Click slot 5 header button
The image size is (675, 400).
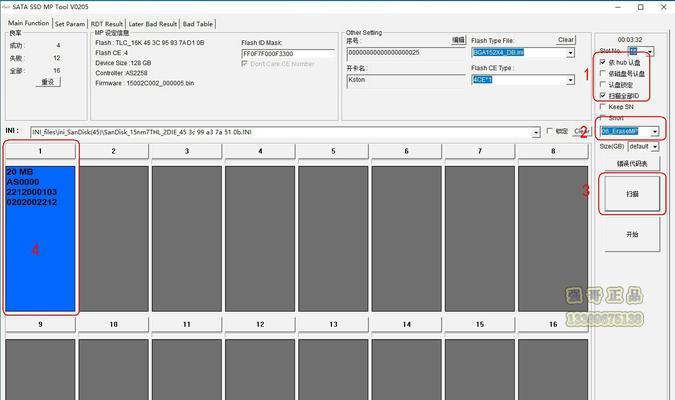click(x=333, y=151)
